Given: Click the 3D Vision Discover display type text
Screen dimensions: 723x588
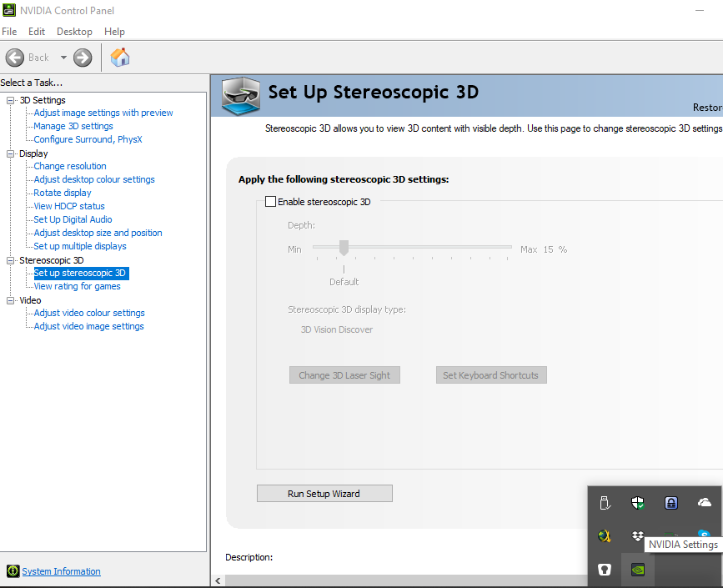Looking at the screenshot, I should (337, 329).
